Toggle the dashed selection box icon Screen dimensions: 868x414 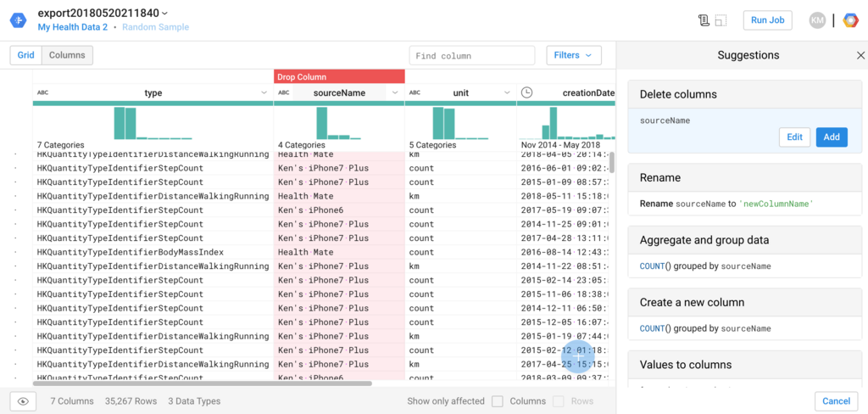click(x=721, y=20)
